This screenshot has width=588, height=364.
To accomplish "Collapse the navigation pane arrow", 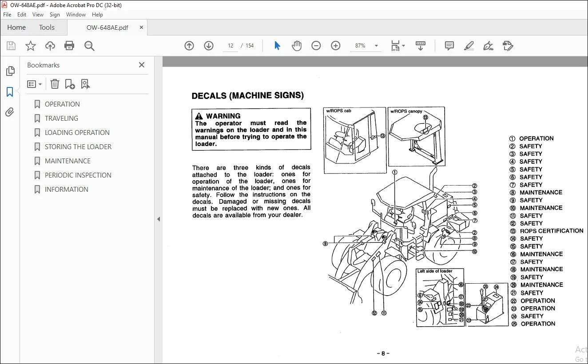I will (159, 219).
